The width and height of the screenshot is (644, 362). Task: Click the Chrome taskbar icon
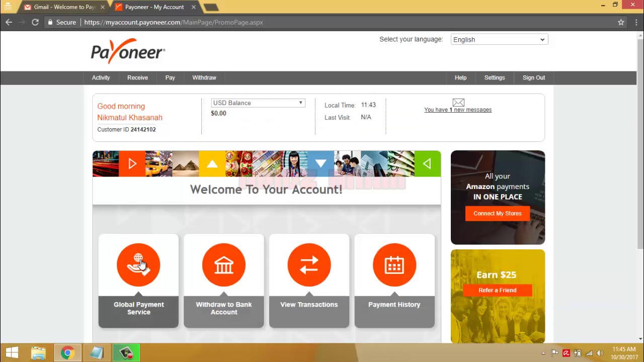(x=67, y=353)
